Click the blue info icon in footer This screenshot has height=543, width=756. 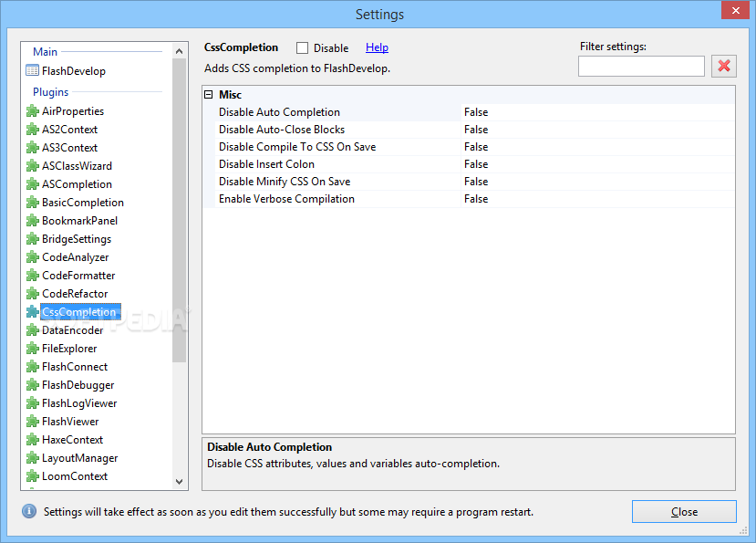point(29,511)
